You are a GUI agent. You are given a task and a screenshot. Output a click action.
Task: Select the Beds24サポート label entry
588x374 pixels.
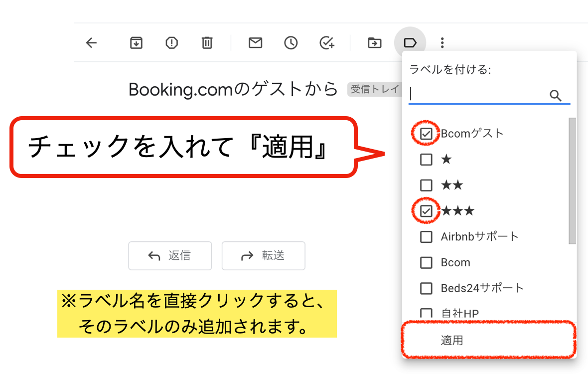tap(482, 288)
